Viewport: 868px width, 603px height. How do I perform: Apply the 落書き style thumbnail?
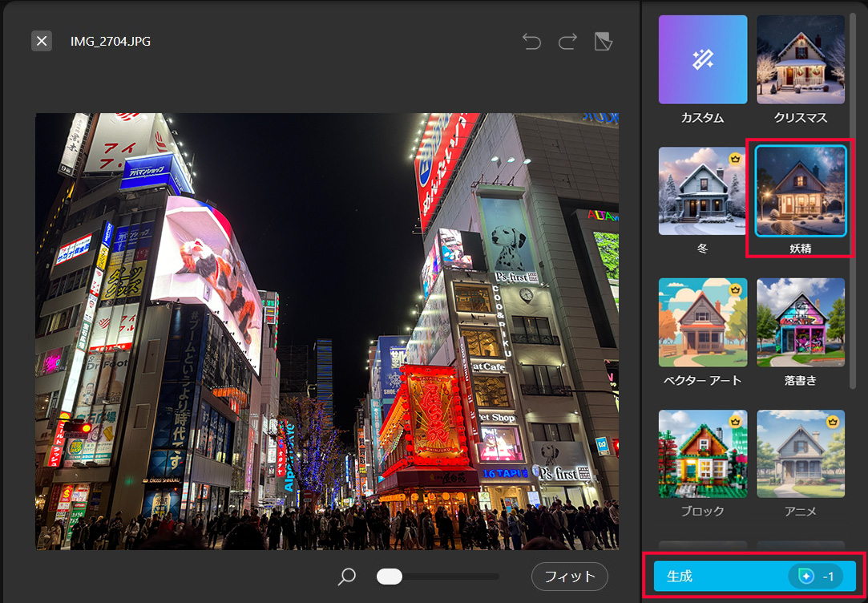[x=801, y=322]
